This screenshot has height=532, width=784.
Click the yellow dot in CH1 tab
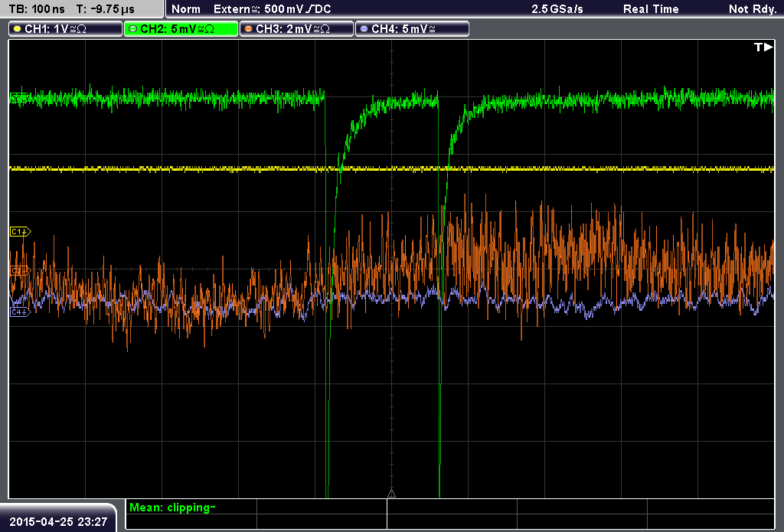(18, 29)
